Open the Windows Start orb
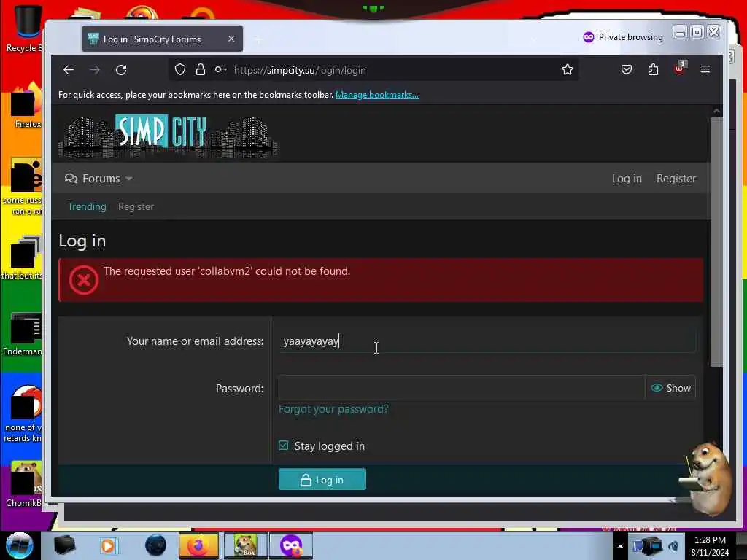747x560 pixels. (19, 545)
